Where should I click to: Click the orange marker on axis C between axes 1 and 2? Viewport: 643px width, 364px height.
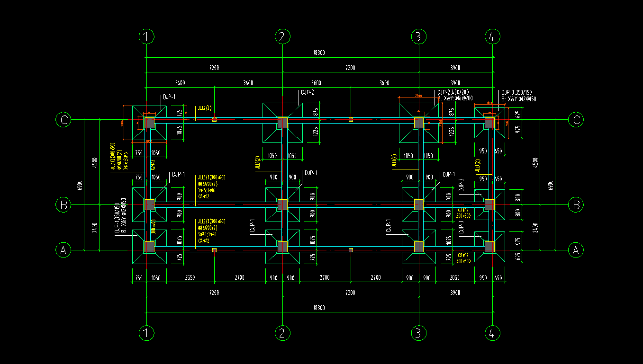(x=215, y=120)
